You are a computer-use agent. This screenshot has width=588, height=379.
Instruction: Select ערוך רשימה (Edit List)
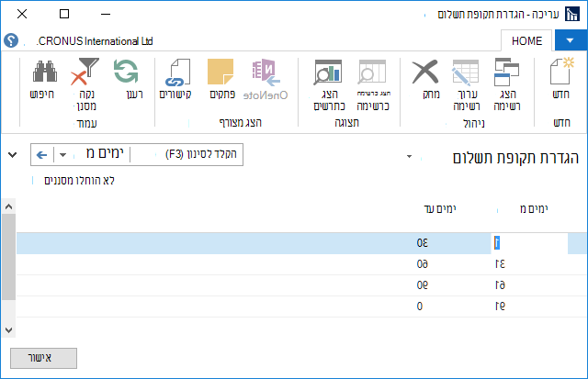tap(466, 84)
